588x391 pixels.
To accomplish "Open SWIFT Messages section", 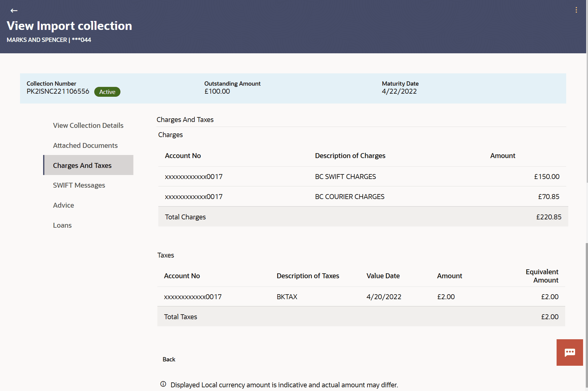I will click(x=79, y=185).
